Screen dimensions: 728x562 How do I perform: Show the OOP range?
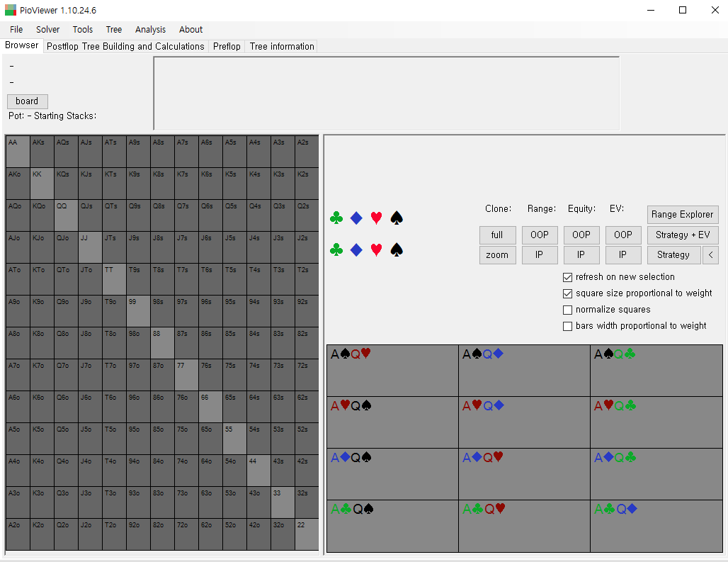tap(540, 235)
